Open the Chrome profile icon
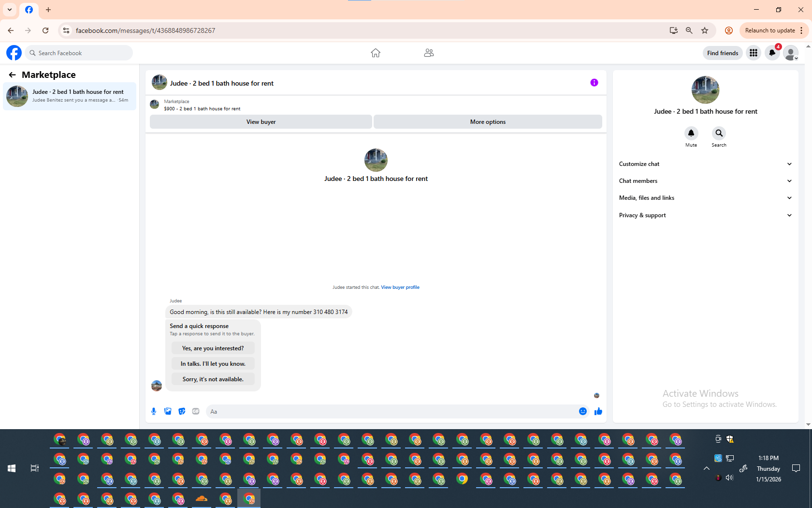Image resolution: width=812 pixels, height=508 pixels. (x=729, y=30)
